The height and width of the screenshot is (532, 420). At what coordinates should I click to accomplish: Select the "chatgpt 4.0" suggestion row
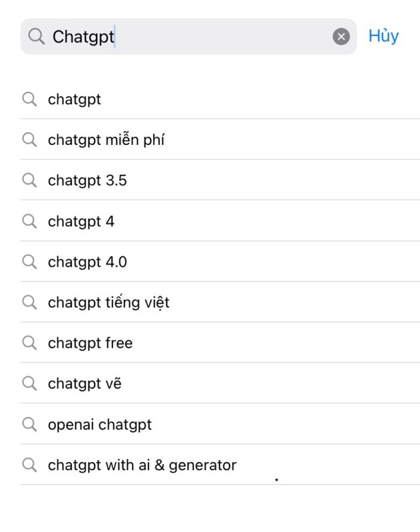click(87, 262)
